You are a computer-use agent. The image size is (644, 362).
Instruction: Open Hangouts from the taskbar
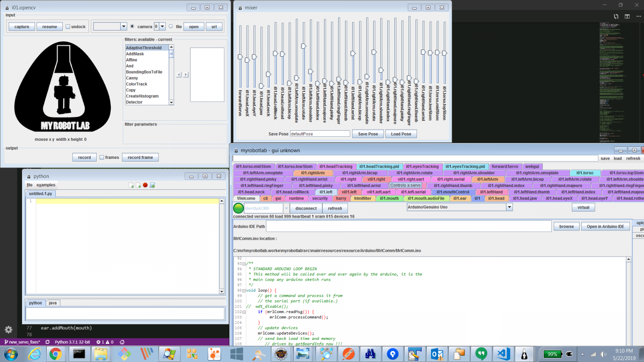(x=481, y=354)
